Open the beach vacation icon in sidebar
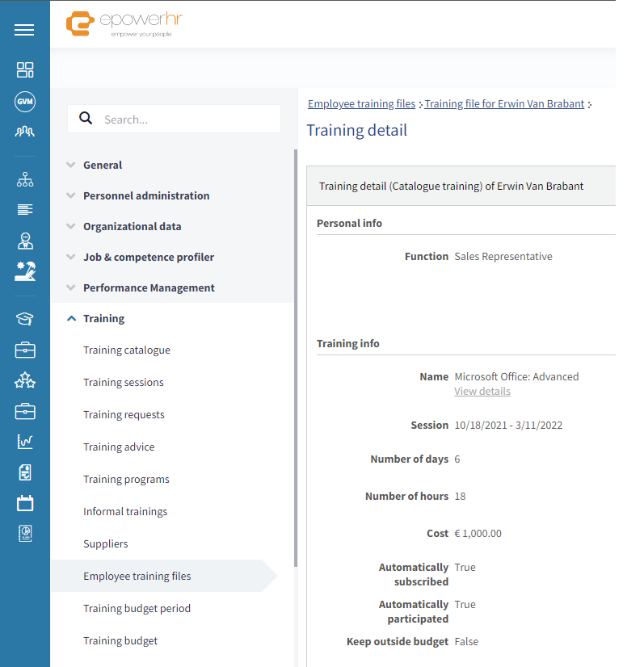 [x=25, y=271]
